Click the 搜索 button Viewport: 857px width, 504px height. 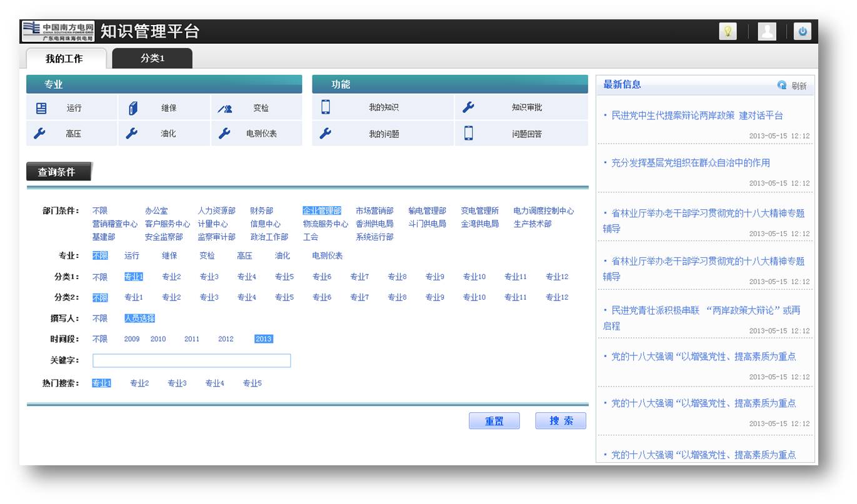561,421
